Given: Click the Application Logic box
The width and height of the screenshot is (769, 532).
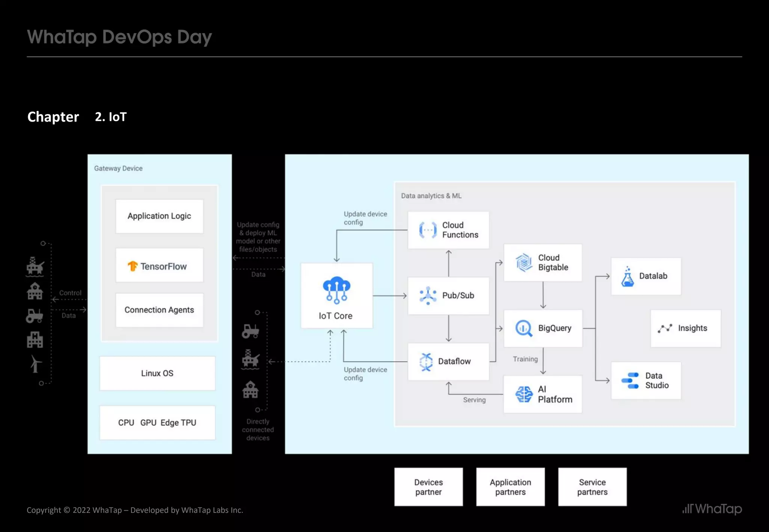Looking at the screenshot, I should (x=159, y=216).
